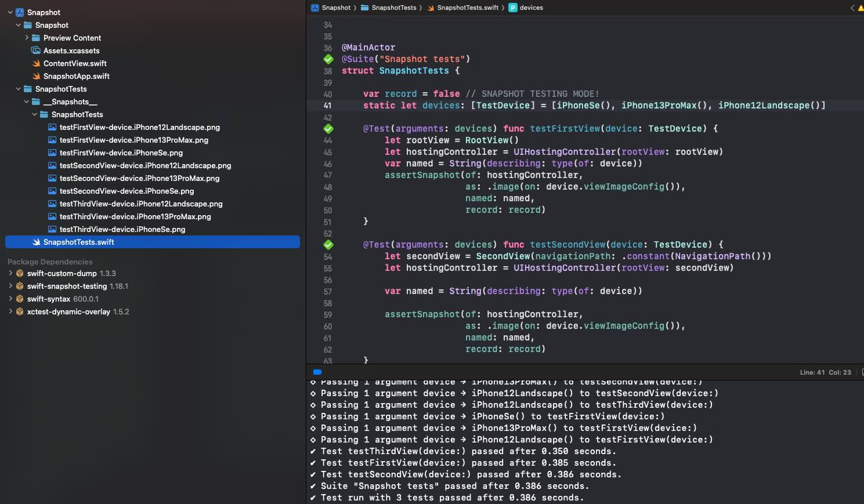Screen dimensions: 864x504
Task: Click the word false on line 40
Action: click(446, 94)
